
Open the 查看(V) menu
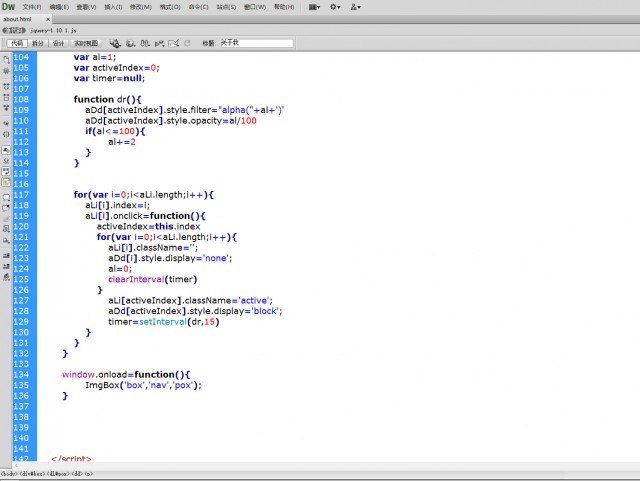tap(86, 7)
